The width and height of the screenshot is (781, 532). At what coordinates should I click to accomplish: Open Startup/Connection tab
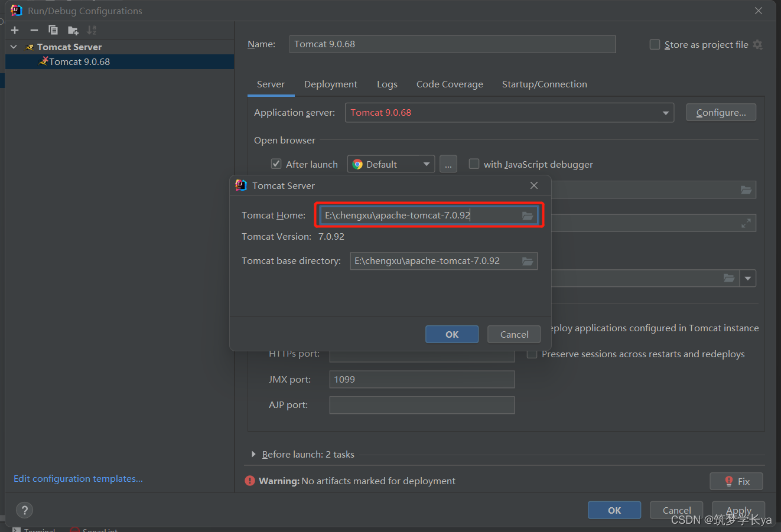pos(545,84)
